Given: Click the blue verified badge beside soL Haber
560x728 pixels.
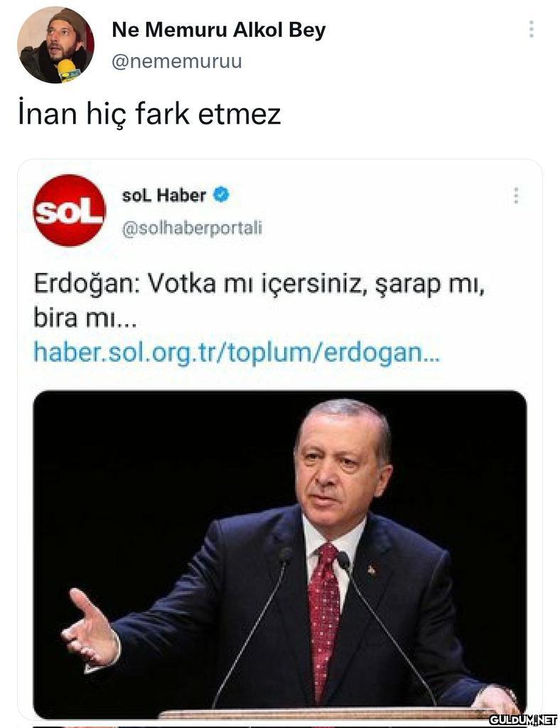Looking at the screenshot, I should (x=221, y=195).
